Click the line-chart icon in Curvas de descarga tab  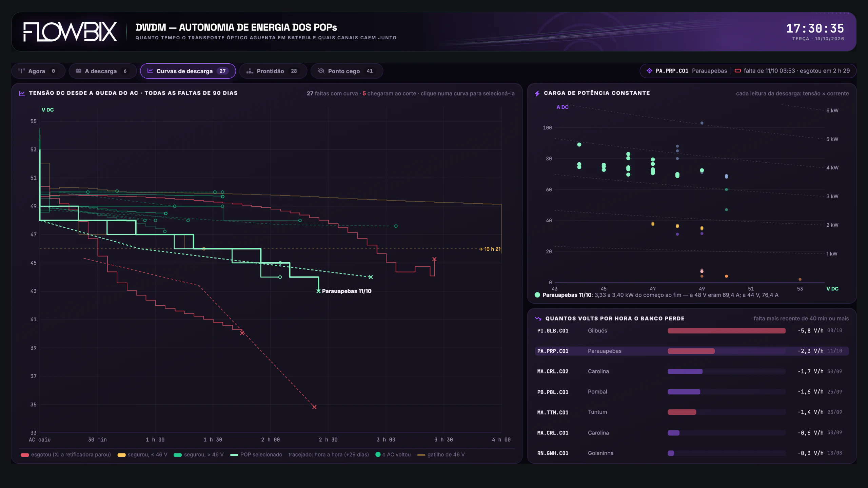pyautogui.click(x=150, y=71)
